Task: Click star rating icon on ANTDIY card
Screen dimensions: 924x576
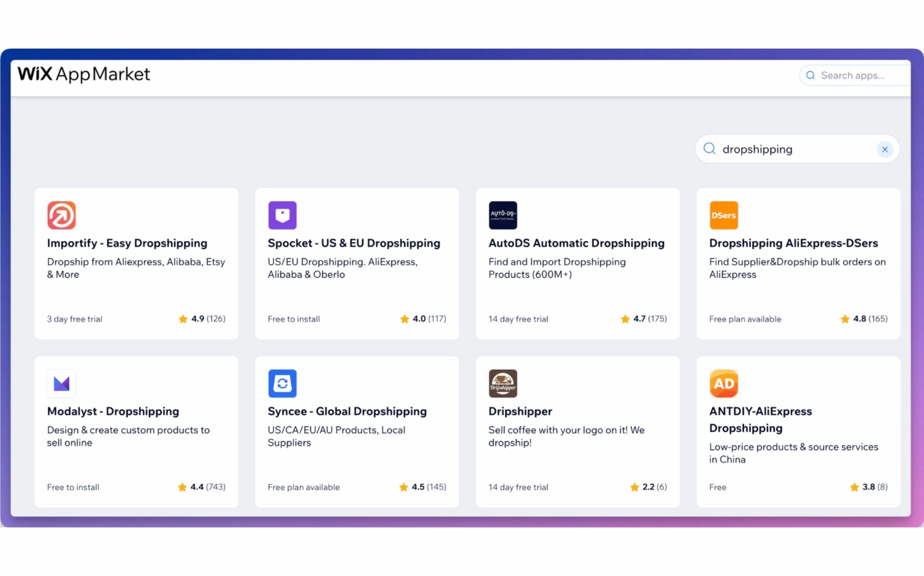Action: point(854,487)
